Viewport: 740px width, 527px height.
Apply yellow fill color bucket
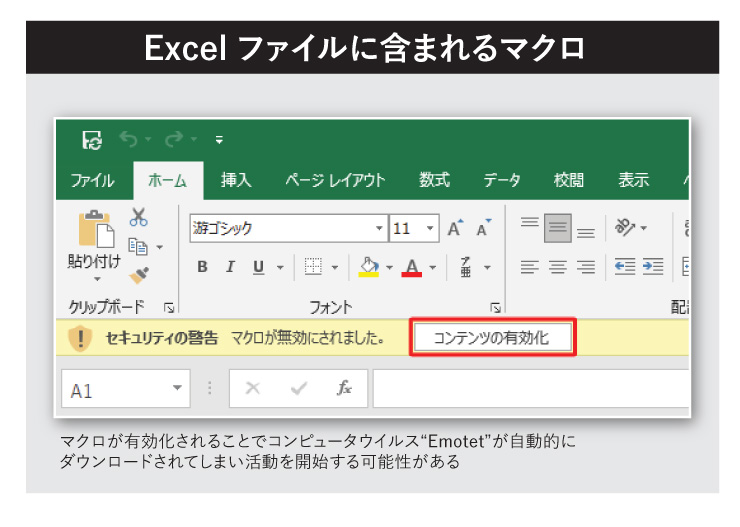369,267
